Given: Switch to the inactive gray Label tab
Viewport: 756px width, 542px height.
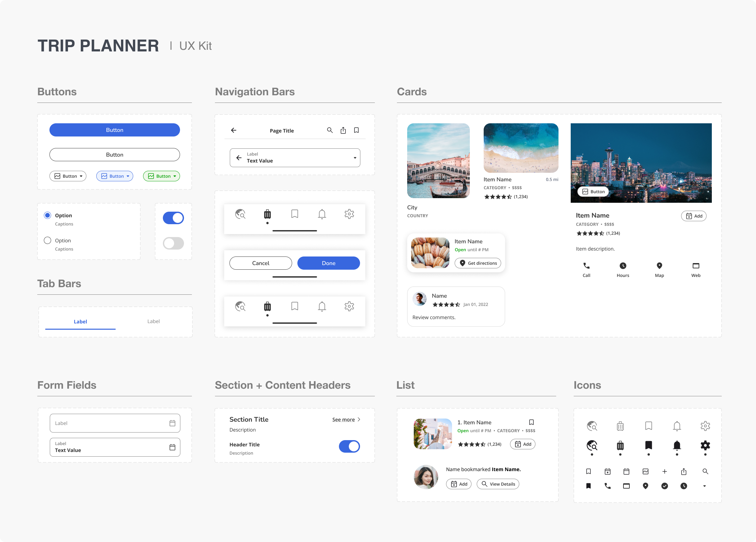Looking at the screenshot, I should pyautogui.click(x=153, y=321).
